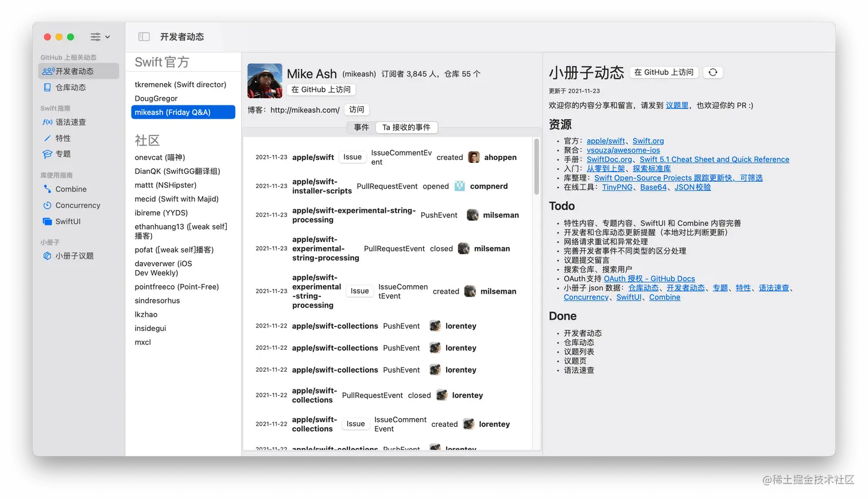Click Issue button in lorentey IssueCommentEvent row
The width and height of the screenshot is (868, 499).
click(356, 424)
